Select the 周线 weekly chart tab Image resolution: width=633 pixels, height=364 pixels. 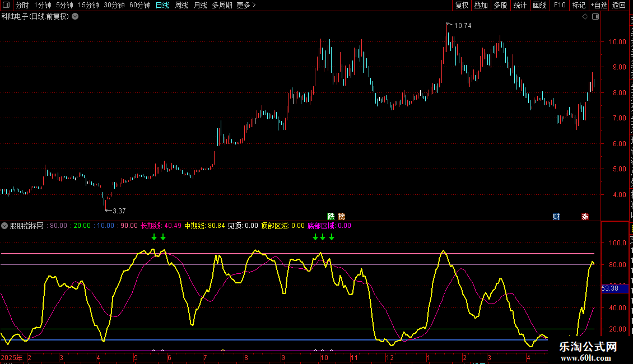[181, 5]
